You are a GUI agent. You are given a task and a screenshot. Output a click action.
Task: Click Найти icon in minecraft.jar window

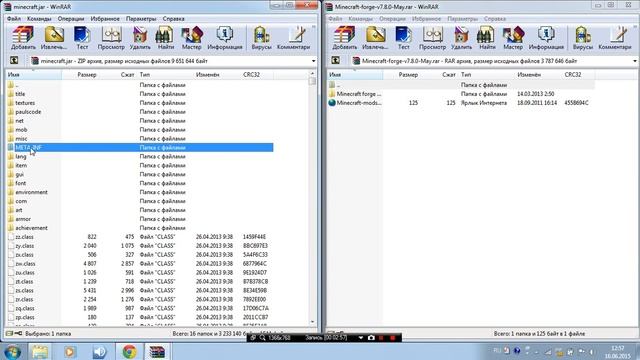pyautogui.click(x=165, y=38)
